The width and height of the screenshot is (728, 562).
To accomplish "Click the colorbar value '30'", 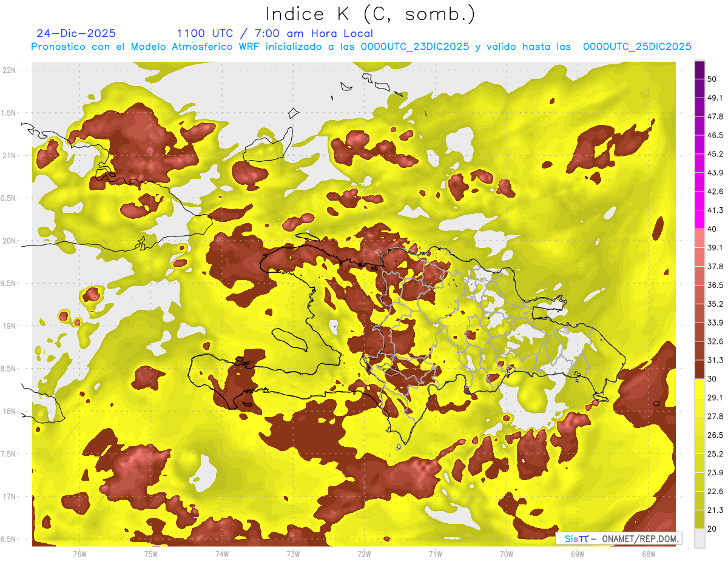I will [713, 379].
